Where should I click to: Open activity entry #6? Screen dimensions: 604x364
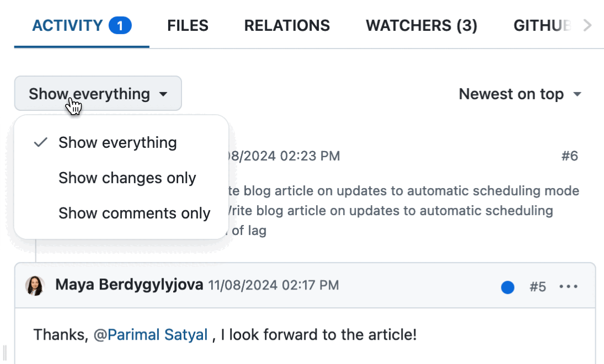(569, 156)
